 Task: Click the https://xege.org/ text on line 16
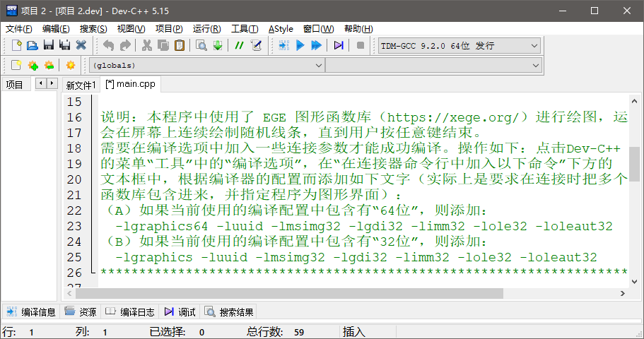click(x=453, y=118)
